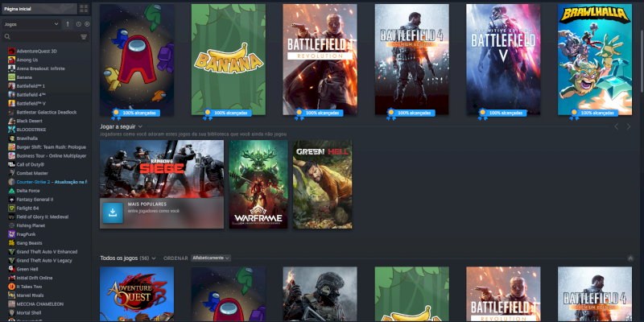The image size is (644, 322).
Task: Open the Green Hell cover art
Action: [x=323, y=184]
